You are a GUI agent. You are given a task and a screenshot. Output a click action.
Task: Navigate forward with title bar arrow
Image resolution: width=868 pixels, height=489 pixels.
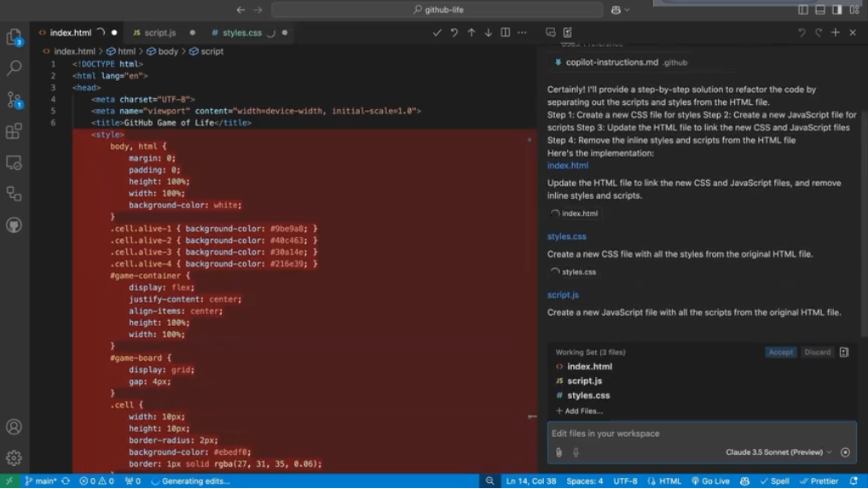coord(258,10)
